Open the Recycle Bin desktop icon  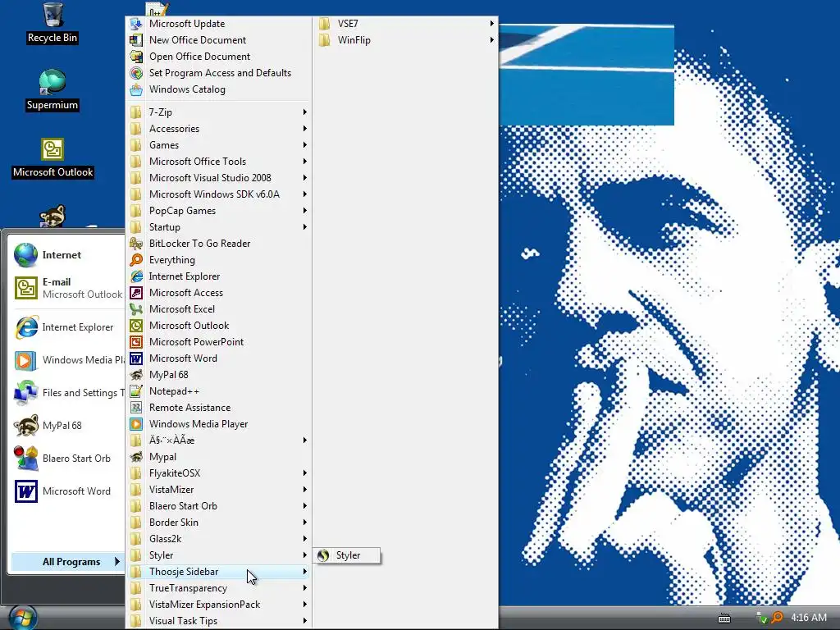(x=52, y=22)
